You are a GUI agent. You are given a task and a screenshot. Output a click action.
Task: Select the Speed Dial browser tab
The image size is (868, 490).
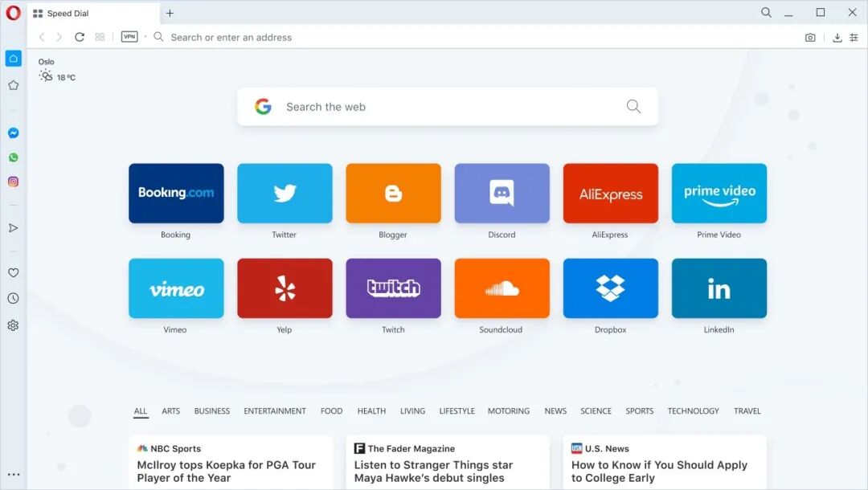tap(93, 14)
